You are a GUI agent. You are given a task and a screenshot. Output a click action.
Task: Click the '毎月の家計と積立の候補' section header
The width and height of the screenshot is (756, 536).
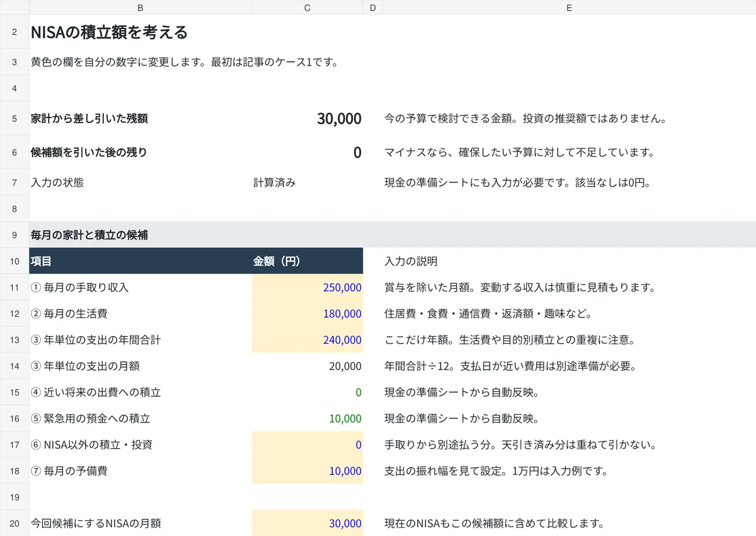point(89,235)
